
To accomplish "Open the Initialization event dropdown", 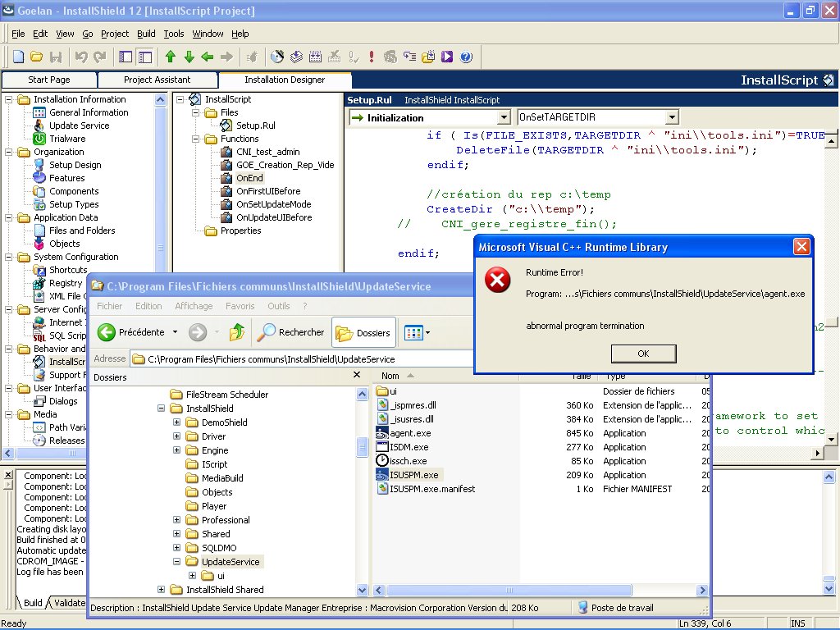I will (503, 117).
